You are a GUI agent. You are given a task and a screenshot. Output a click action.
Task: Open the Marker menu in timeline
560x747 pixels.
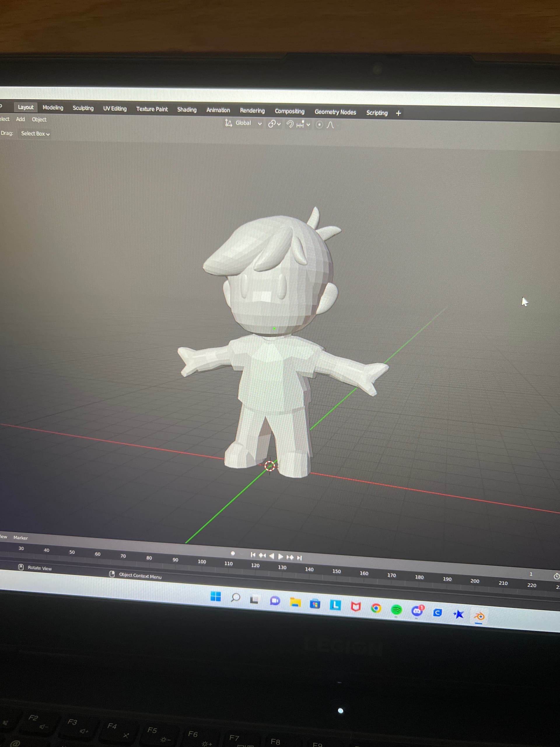pyautogui.click(x=21, y=537)
